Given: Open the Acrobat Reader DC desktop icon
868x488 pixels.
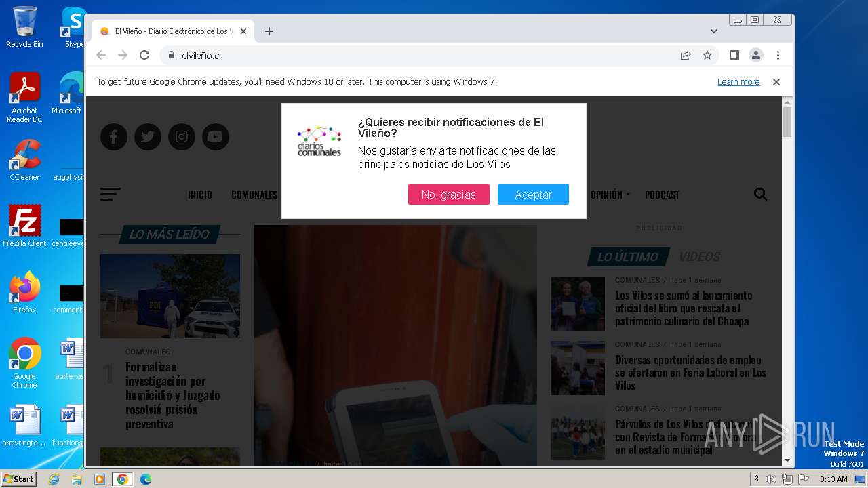Looking at the screenshot, I should [x=25, y=98].
